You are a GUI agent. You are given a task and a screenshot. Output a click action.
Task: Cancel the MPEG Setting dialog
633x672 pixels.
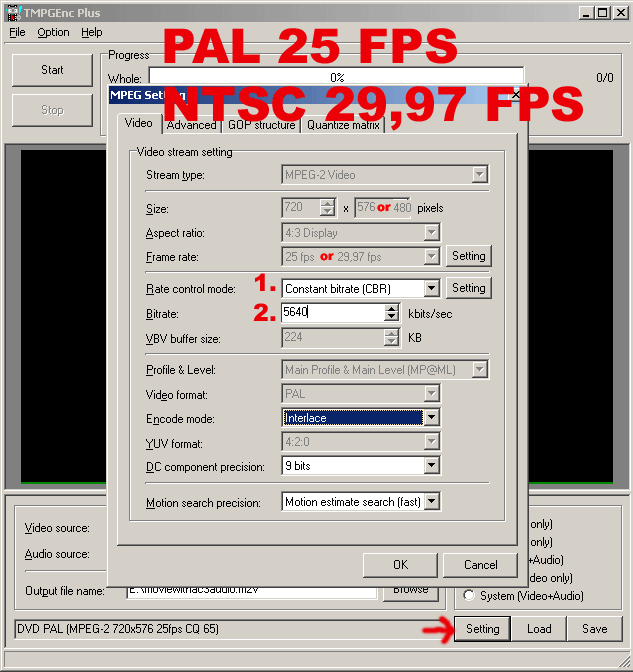(x=480, y=565)
